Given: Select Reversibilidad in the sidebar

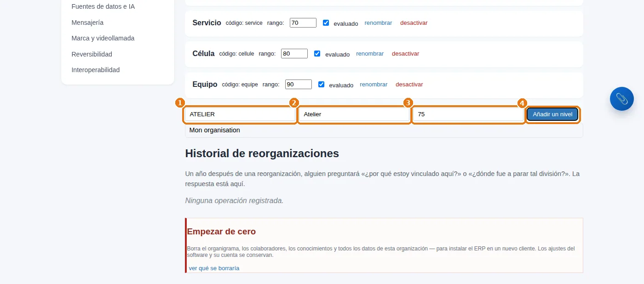Looking at the screenshot, I should click(x=92, y=54).
